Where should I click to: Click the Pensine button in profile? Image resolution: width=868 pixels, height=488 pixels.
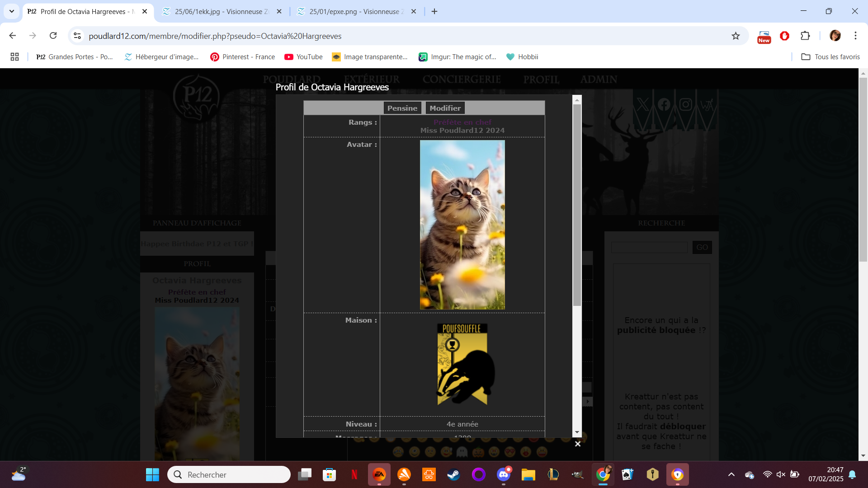[x=402, y=108]
